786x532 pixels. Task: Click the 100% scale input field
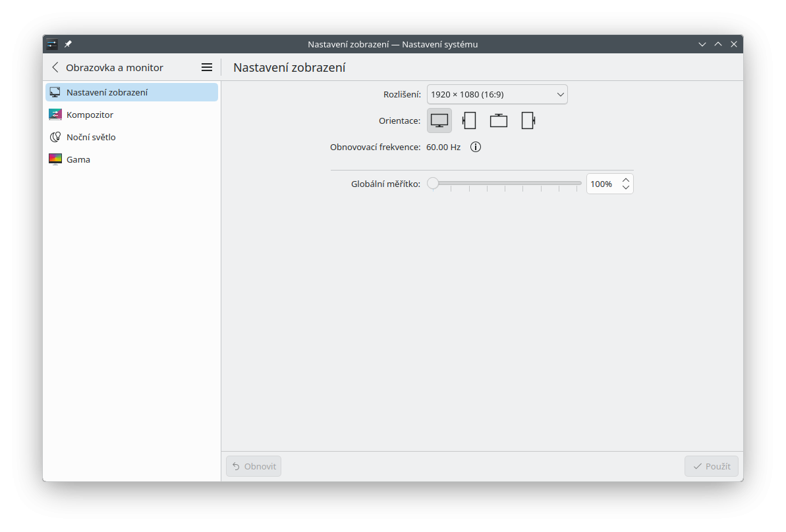pos(602,184)
